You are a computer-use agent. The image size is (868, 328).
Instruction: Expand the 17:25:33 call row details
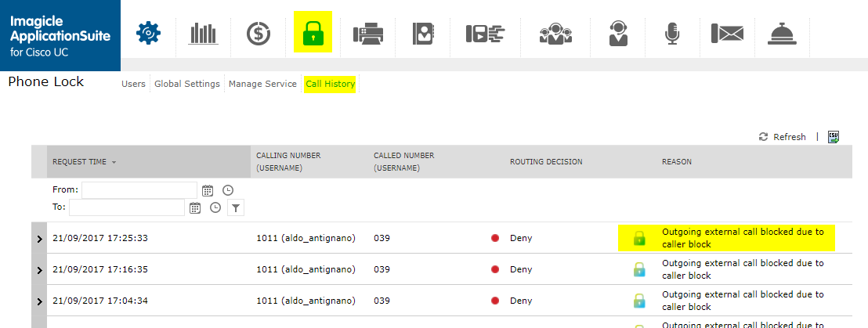pyautogui.click(x=39, y=239)
